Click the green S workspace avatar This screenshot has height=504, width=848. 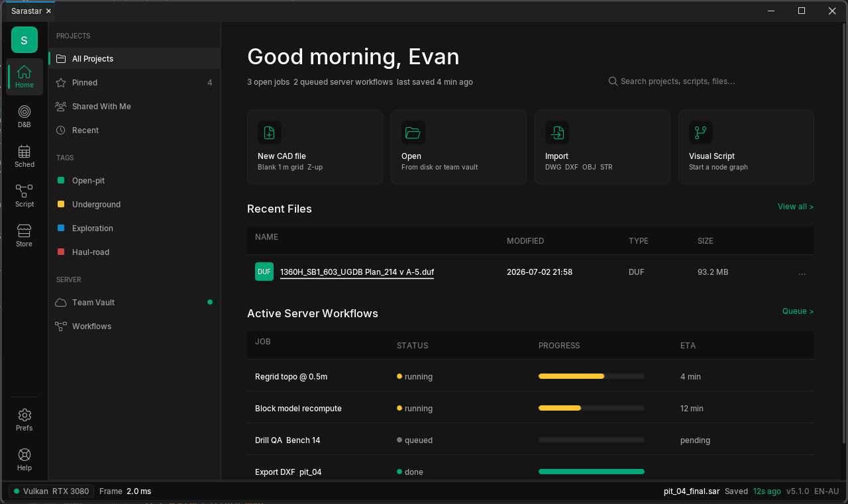click(x=25, y=40)
